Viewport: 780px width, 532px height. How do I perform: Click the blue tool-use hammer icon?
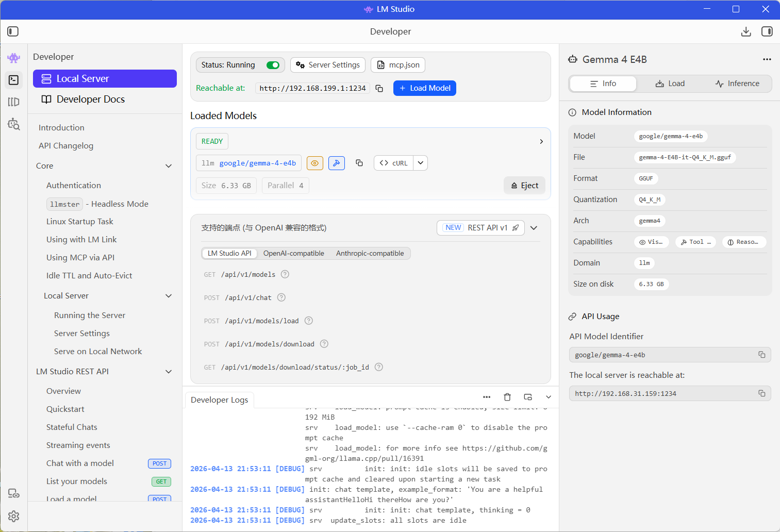[x=337, y=163]
